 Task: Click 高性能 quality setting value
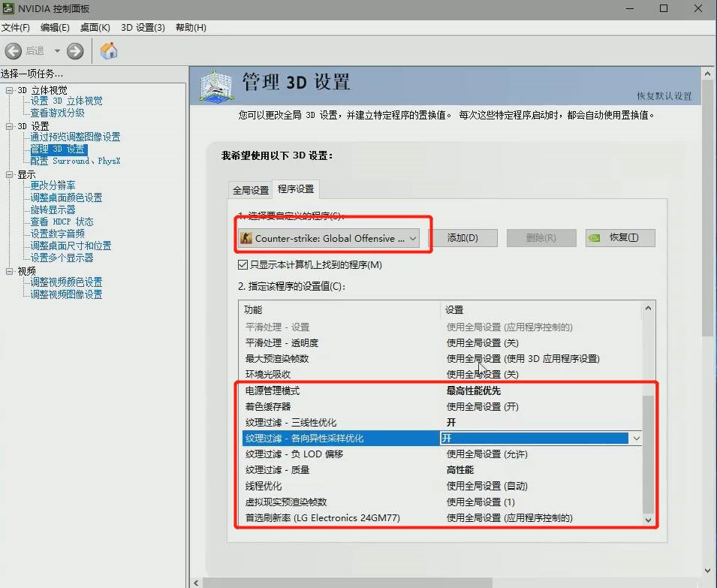460,470
